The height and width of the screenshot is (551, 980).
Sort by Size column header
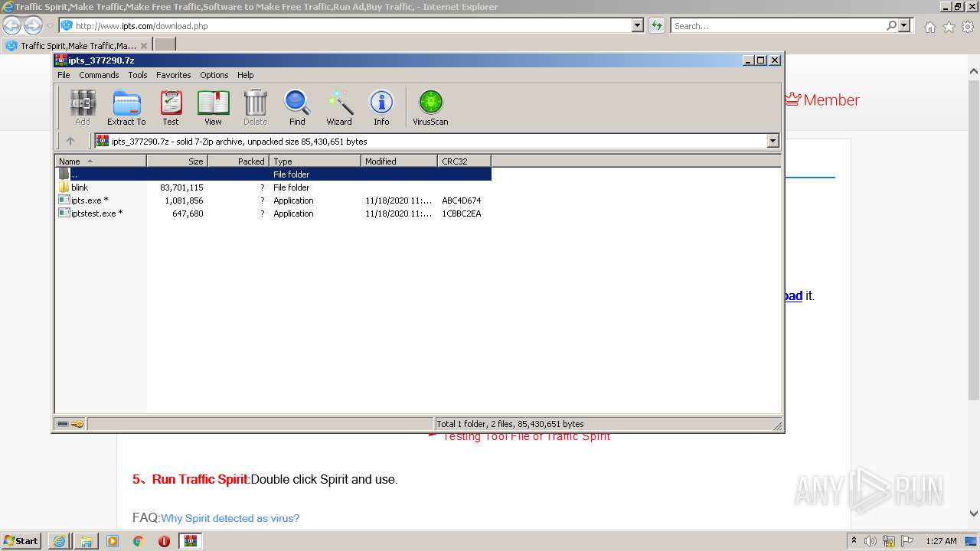[177, 161]
